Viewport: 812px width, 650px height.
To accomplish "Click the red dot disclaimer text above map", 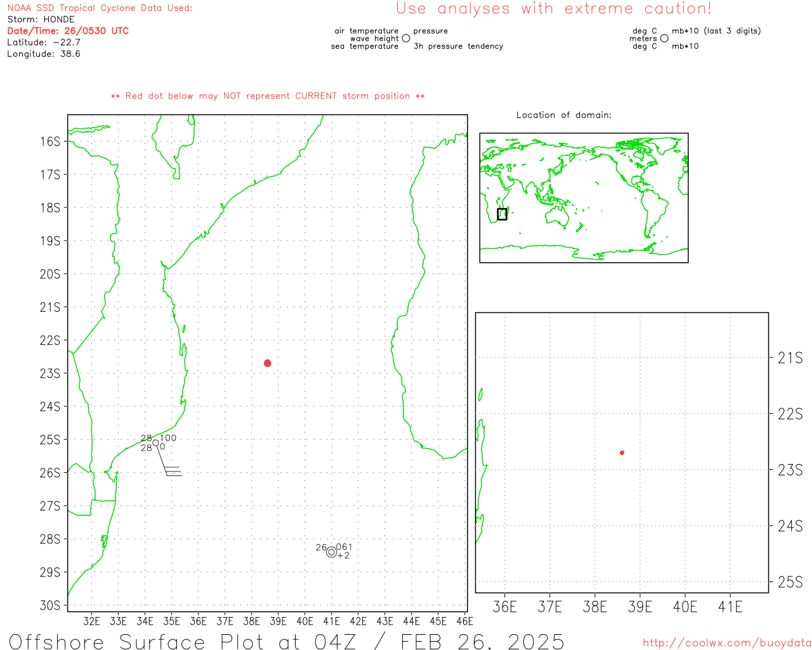I will pyautogui.click(x=268, y=96).
